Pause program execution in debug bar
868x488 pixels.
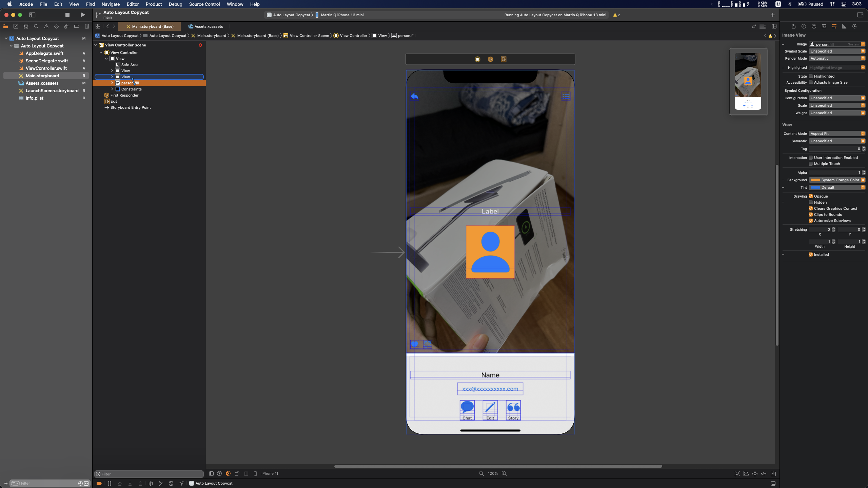(x=110, y=483)
